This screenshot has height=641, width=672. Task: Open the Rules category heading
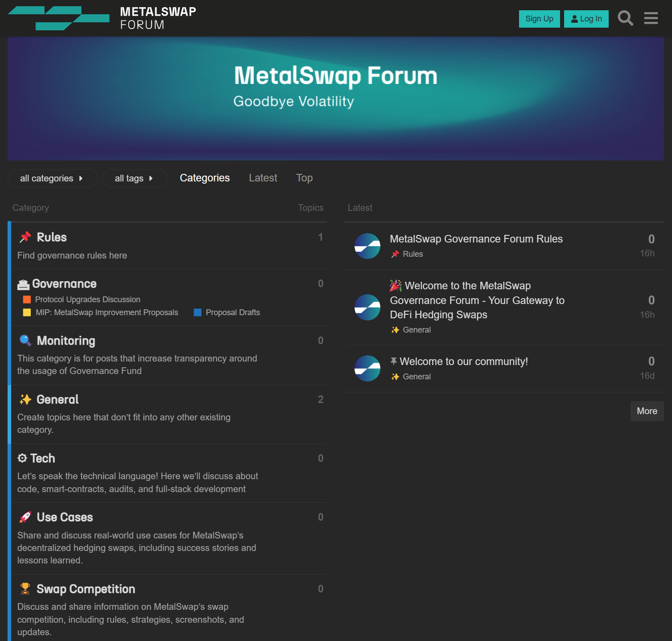(x=52, y=237)
